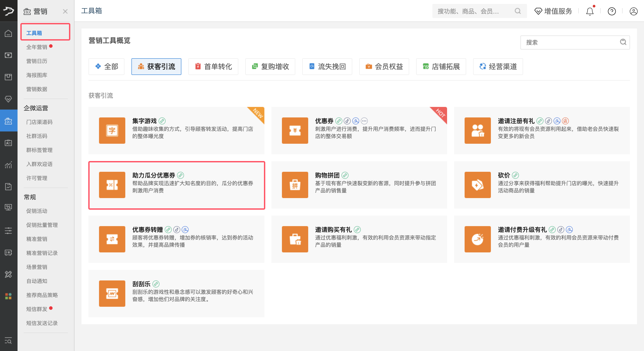This screenshot has width=644, height=351.
Task: Click the home icon in left rail
Action: tap(8, 33)
